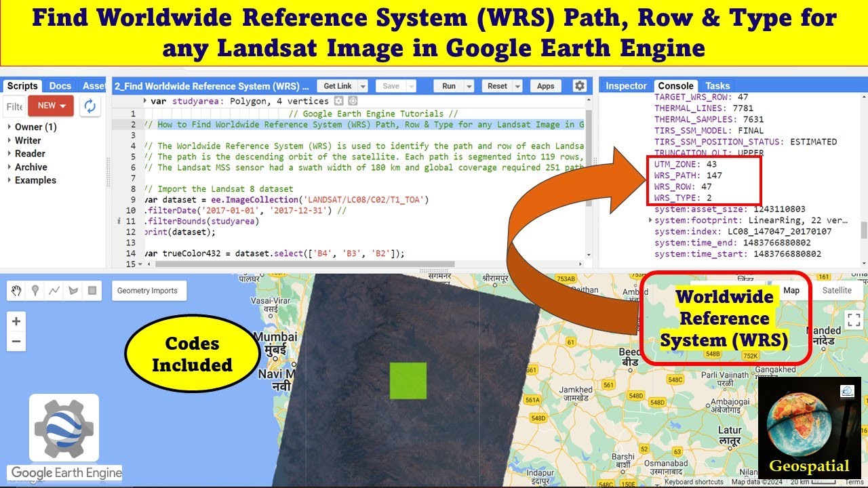868x488 pixels.
Task: Expand the Writer folder
Action: pos(9,140)
